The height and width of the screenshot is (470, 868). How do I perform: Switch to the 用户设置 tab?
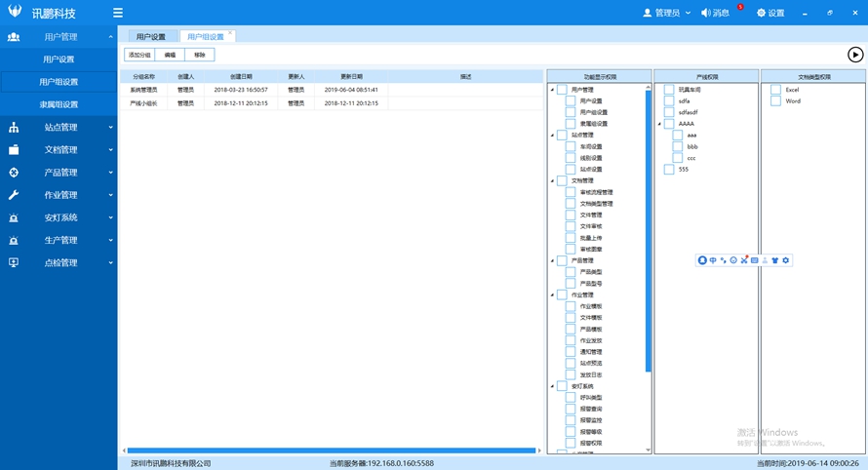tap(151, 36)
